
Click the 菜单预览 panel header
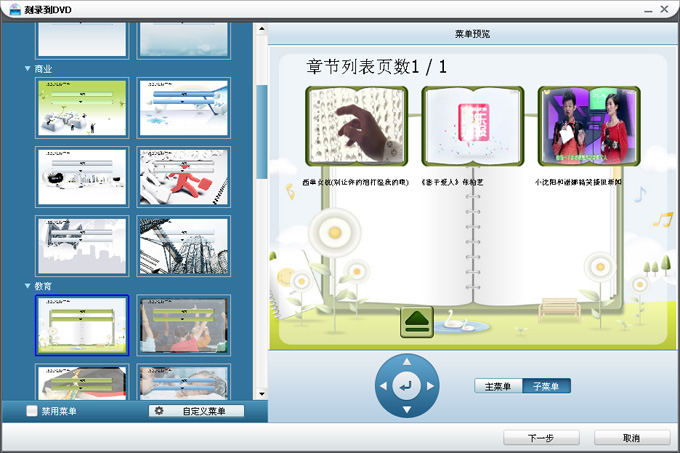click(472, 34)
